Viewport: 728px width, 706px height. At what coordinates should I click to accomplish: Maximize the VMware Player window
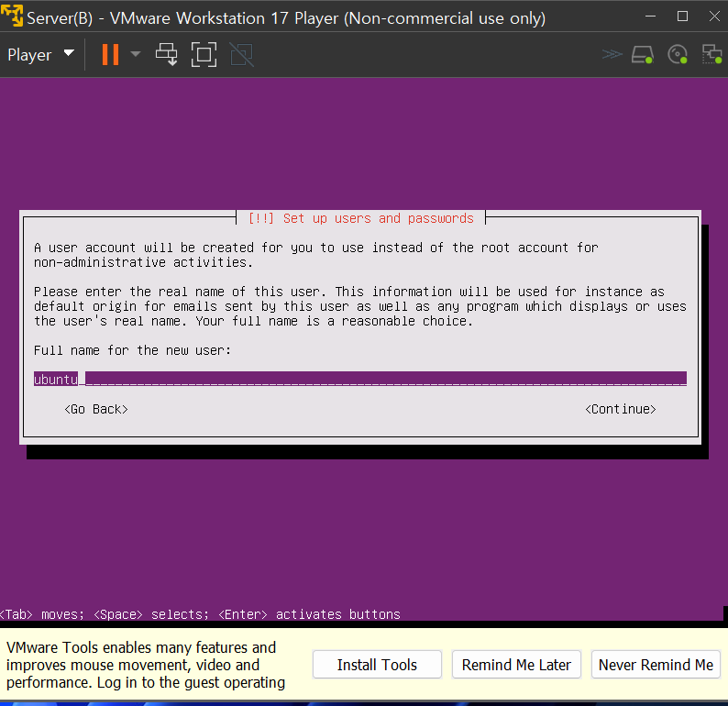click(682, 17)
